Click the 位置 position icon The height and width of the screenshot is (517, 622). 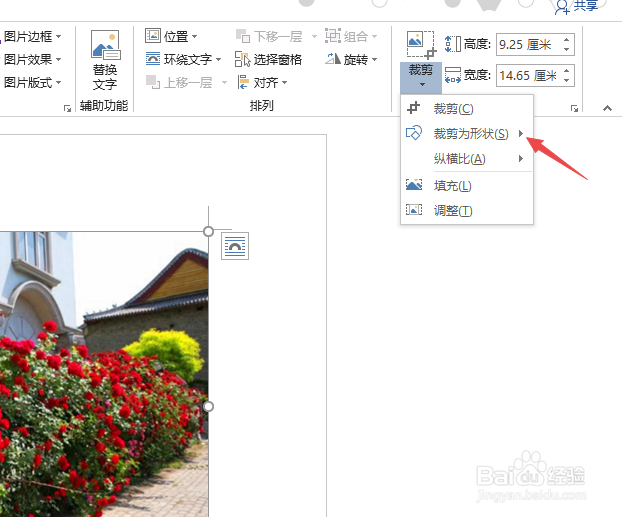153,36
